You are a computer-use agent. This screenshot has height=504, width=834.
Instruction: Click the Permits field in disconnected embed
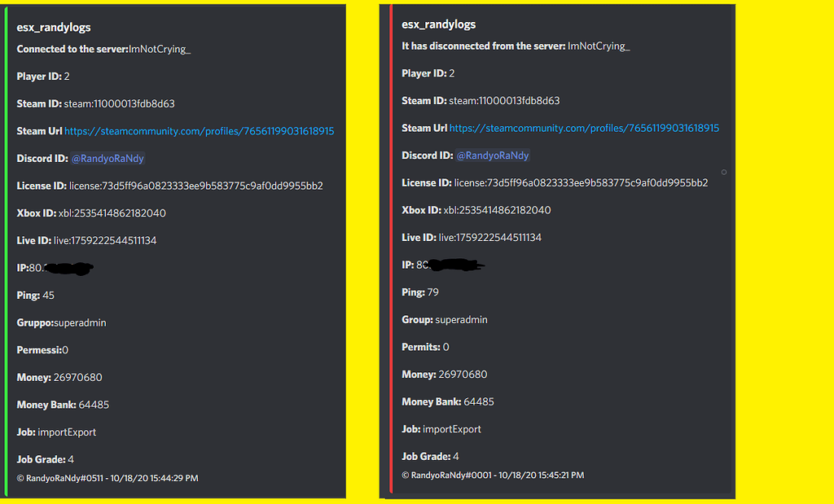pos(427,347)
